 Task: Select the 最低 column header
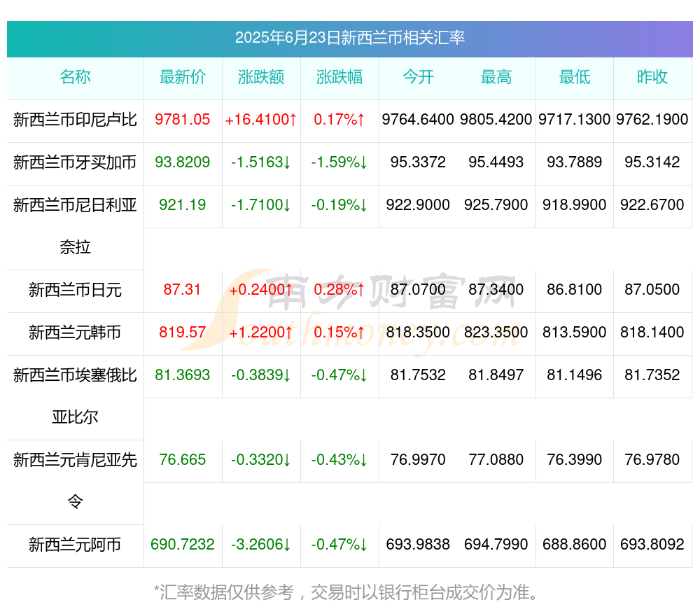[x=575, y=77]
